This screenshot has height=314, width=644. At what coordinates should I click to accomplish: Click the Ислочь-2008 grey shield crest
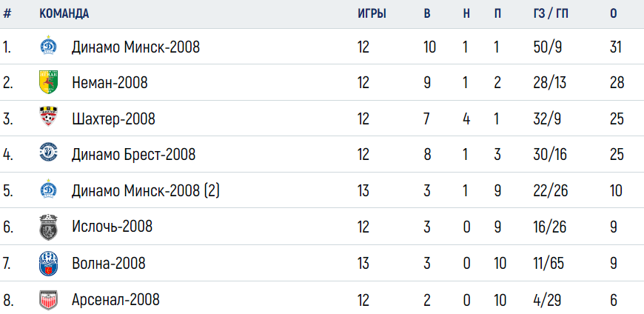(x=48, y=227)
